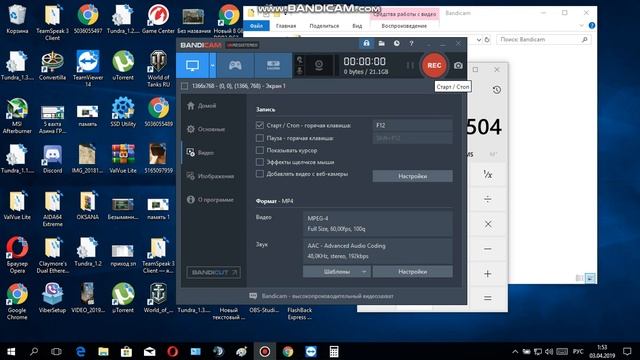Enable the show cursor checkbox
The image size is (640, 360).
coord(260,150)
